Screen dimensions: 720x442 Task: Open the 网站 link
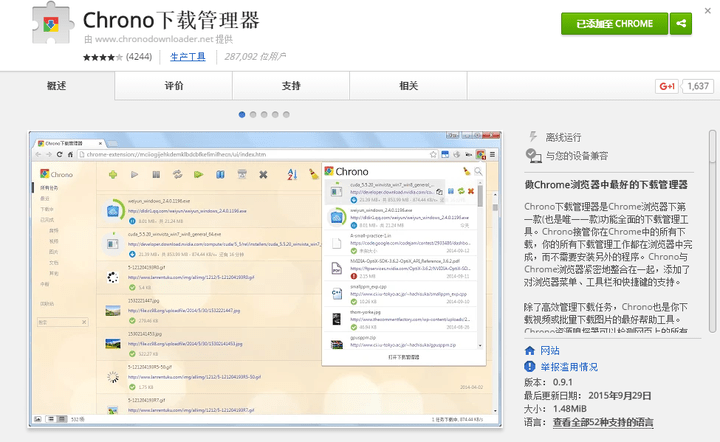(550, 351)
